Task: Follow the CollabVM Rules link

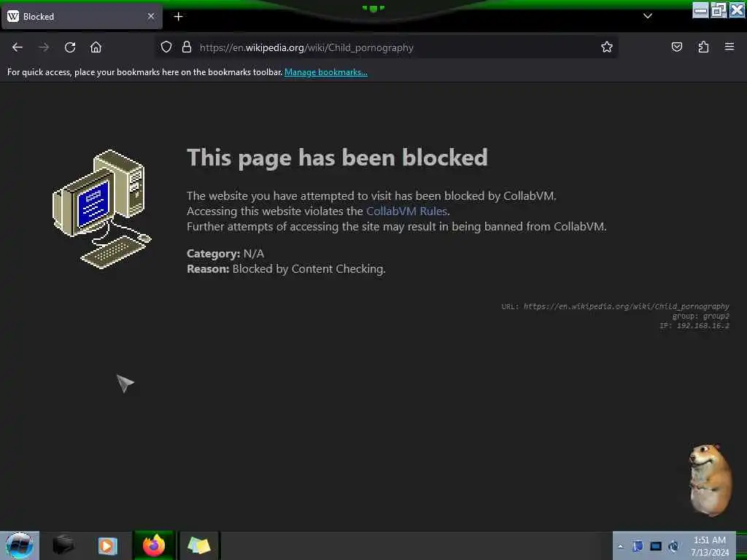Action: pyautogui.click(x=406, y=211)
